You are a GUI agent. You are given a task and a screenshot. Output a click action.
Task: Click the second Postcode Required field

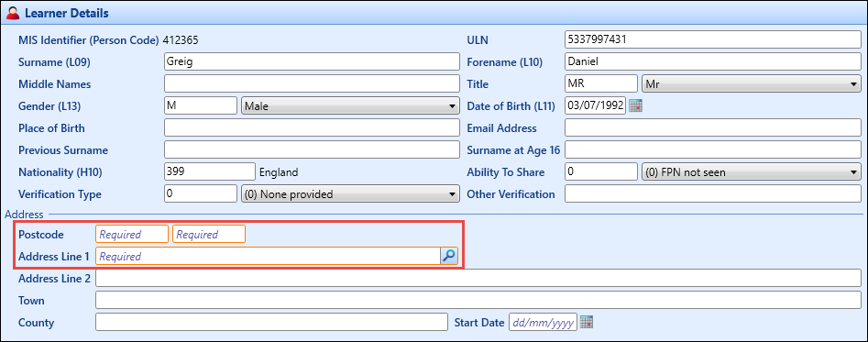209,234
